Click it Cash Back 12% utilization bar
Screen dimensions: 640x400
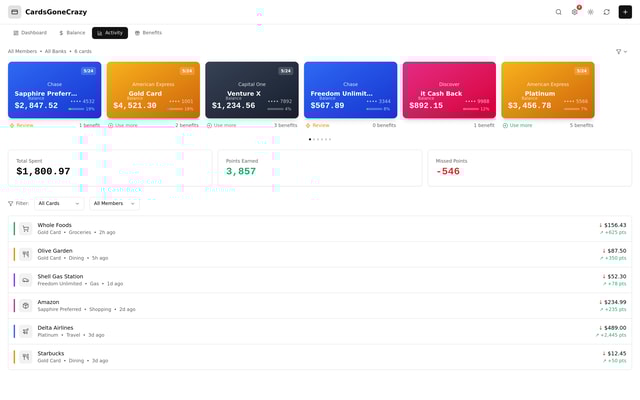tap(471, 109)
